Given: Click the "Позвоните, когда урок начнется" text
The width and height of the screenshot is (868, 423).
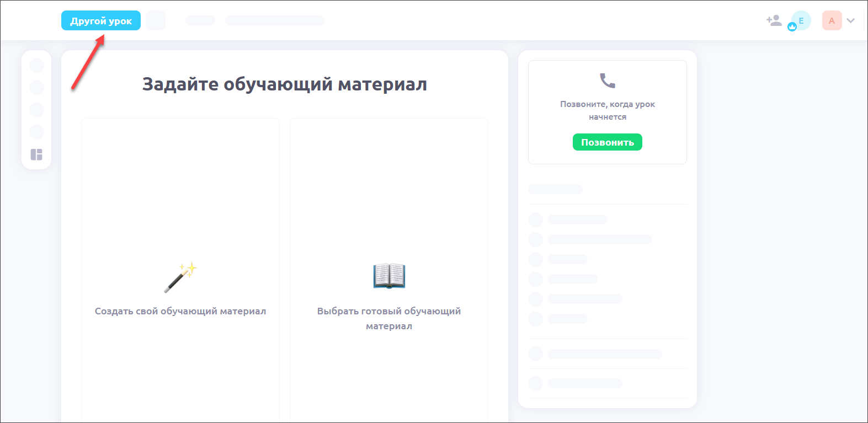Looking at the screenshot, I should click(x=607, y=110).
